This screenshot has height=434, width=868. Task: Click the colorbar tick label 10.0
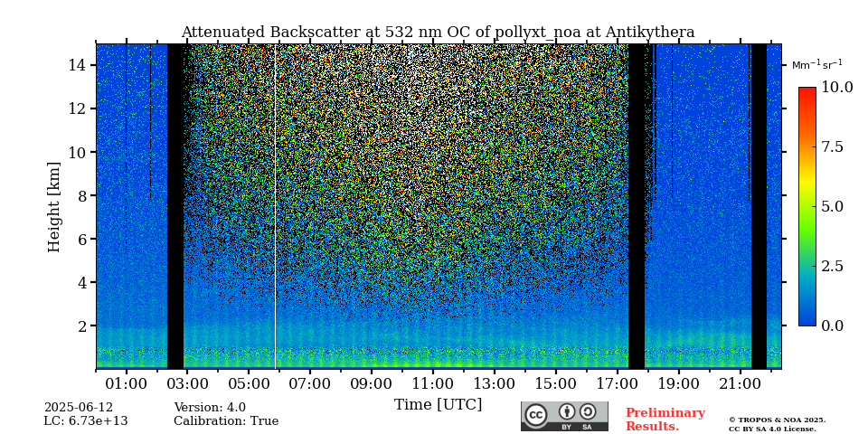(x=836, y=87)
